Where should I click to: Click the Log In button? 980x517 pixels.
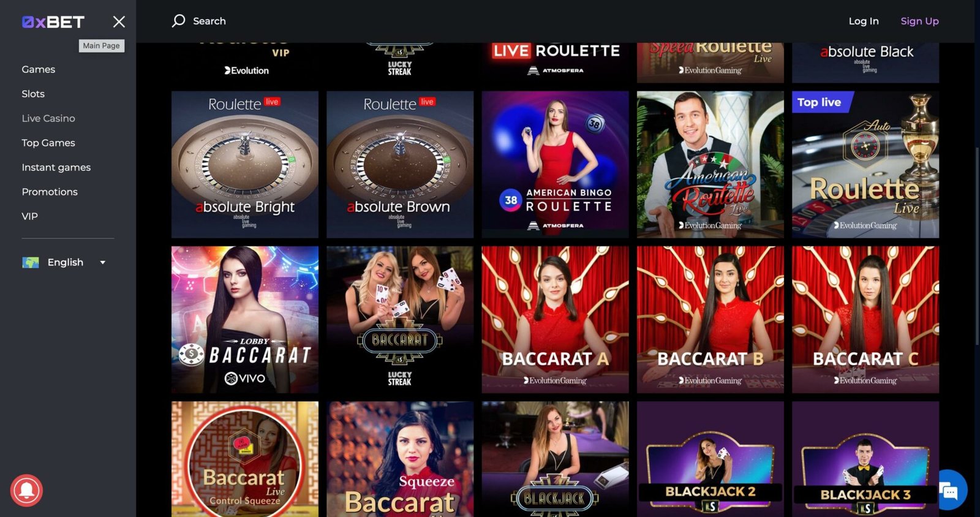864,21
